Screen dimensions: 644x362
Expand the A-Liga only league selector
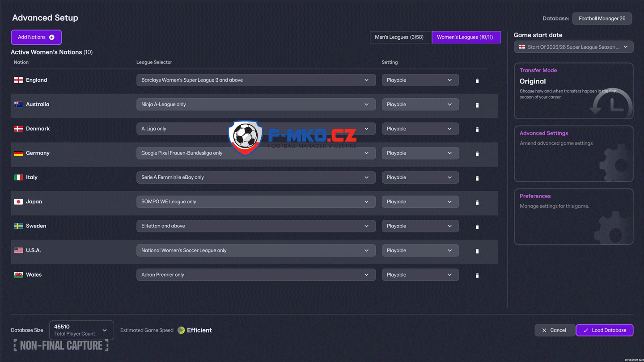tap(256, 129)
